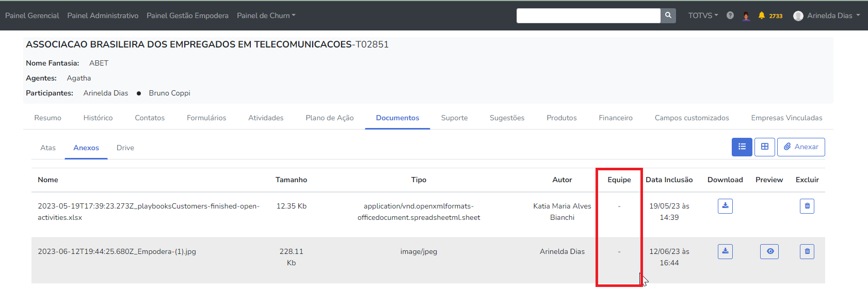Click the search magnifier button
The height and width of the screenshot is (288, 868).
coord(668,15)
